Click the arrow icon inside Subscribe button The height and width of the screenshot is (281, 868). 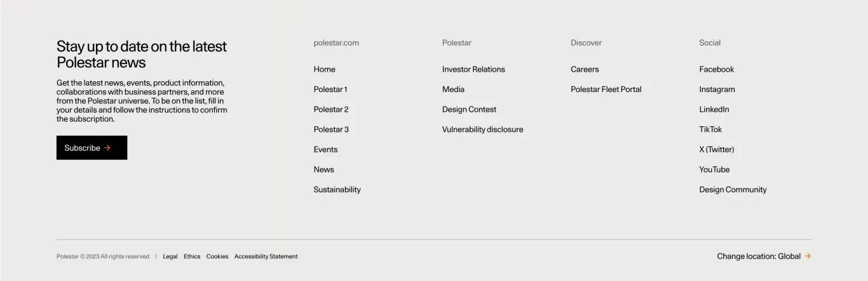107,148
